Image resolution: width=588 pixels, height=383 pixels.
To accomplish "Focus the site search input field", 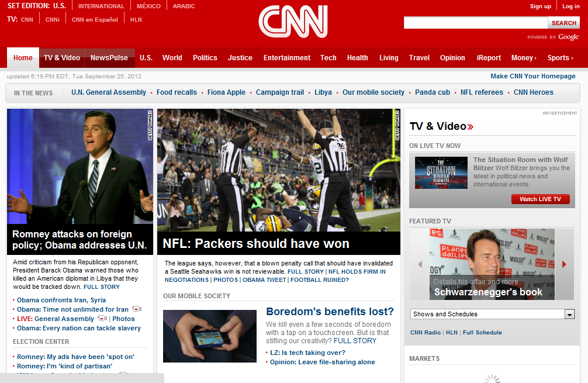I will (x=476, y=23).
